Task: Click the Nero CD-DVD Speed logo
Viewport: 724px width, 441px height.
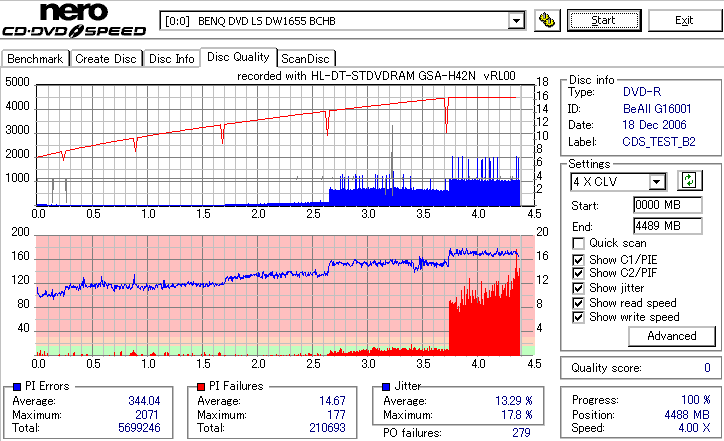Action: [74, 20]
